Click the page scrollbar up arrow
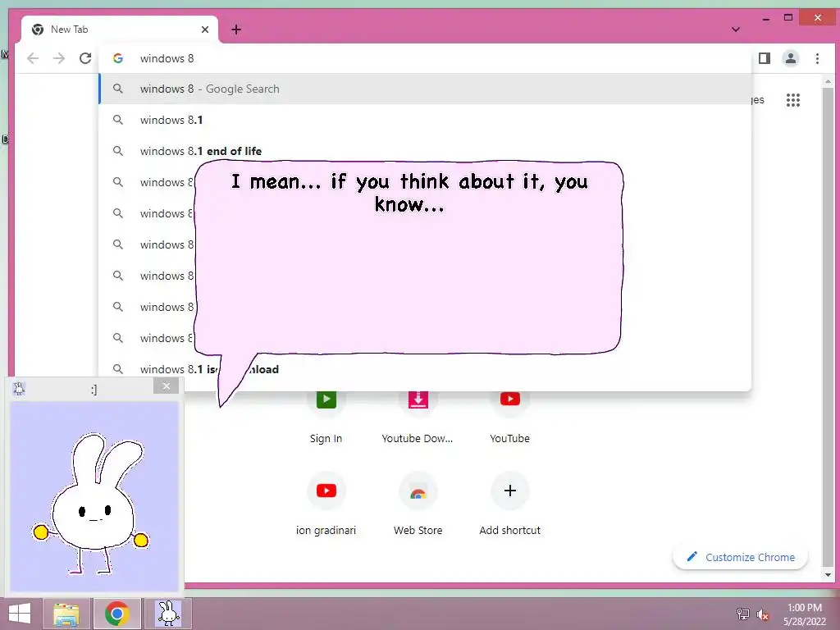Viewport: 840px width, 630px height. click(828, 82)
